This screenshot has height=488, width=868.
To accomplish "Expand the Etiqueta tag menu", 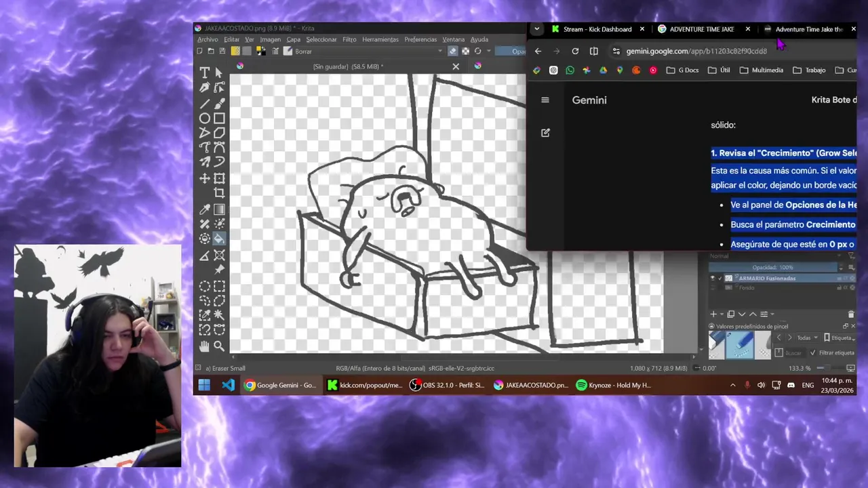I will click(x=840, y=338).
